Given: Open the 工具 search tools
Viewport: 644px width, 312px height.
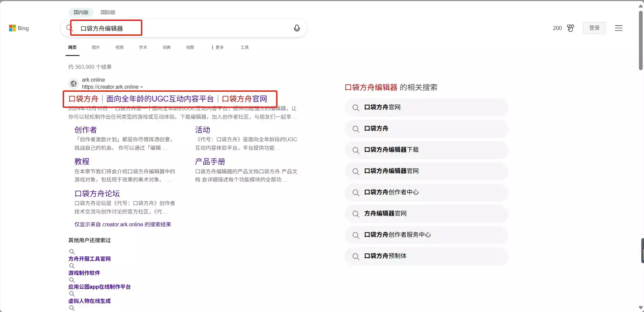Looking at the screenshot, I should (245, 48).
